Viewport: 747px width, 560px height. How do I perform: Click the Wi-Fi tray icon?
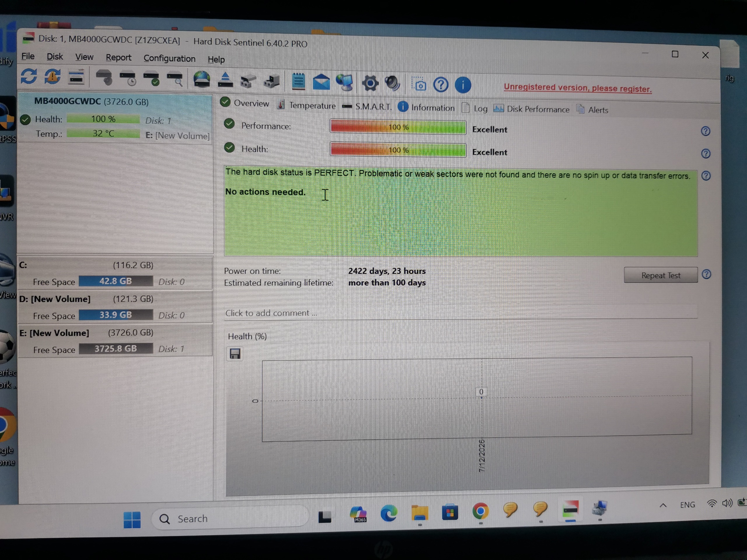click(x=712, y=504)
